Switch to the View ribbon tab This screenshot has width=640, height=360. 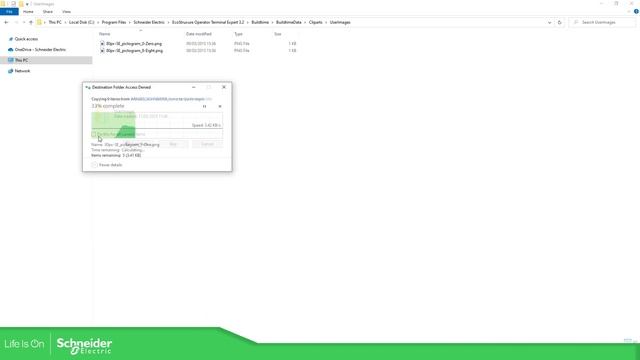click(x=66, y=12)
